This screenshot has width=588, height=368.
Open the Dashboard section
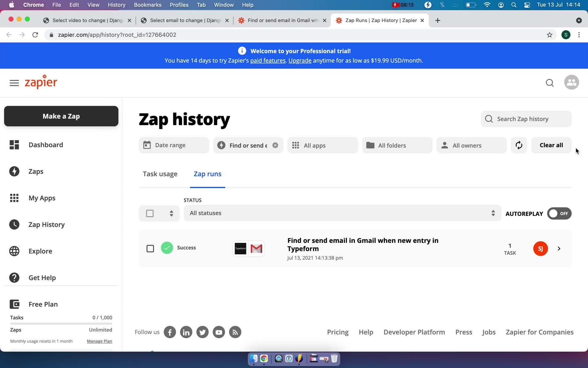pyautogui.click(x=45, y=144)
